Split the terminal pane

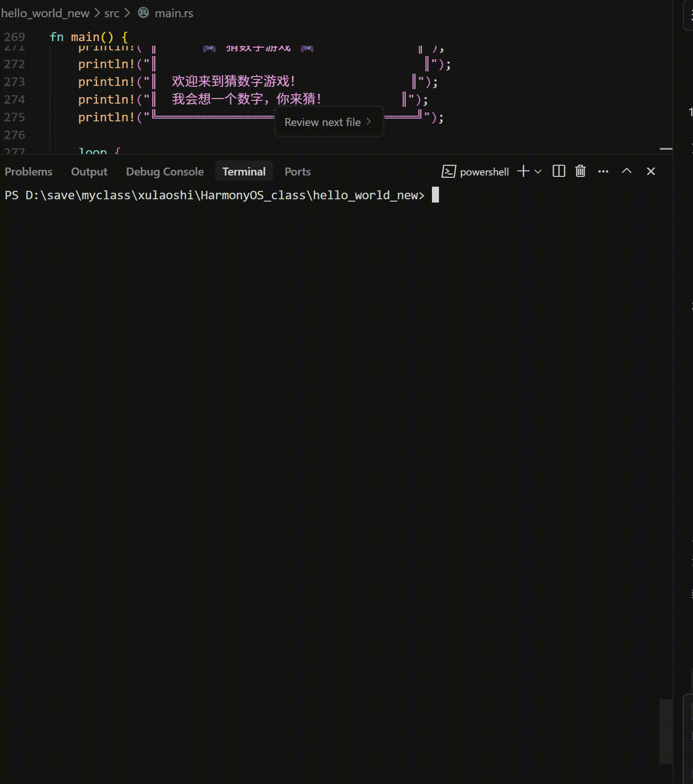(559, 171)
